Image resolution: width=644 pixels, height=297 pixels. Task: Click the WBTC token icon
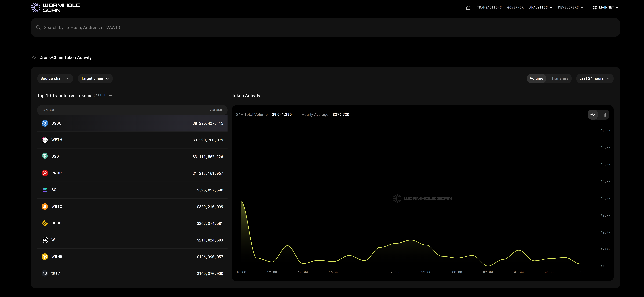coord(45,207)
